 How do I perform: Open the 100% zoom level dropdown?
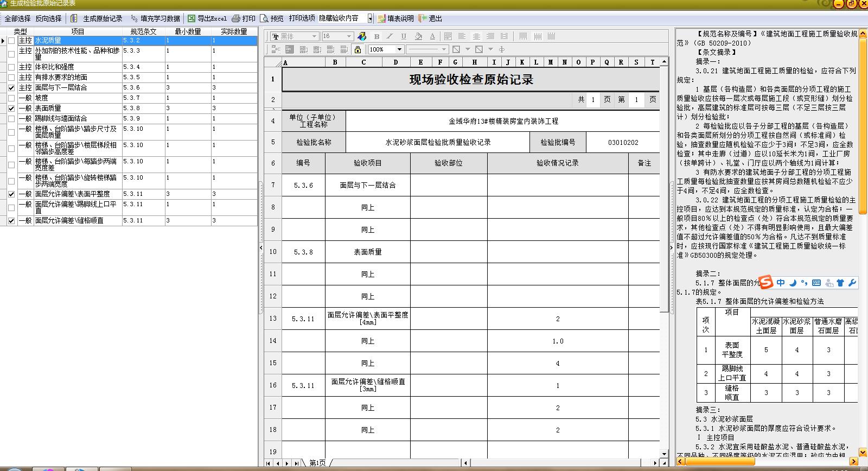(x=399, y=49)
